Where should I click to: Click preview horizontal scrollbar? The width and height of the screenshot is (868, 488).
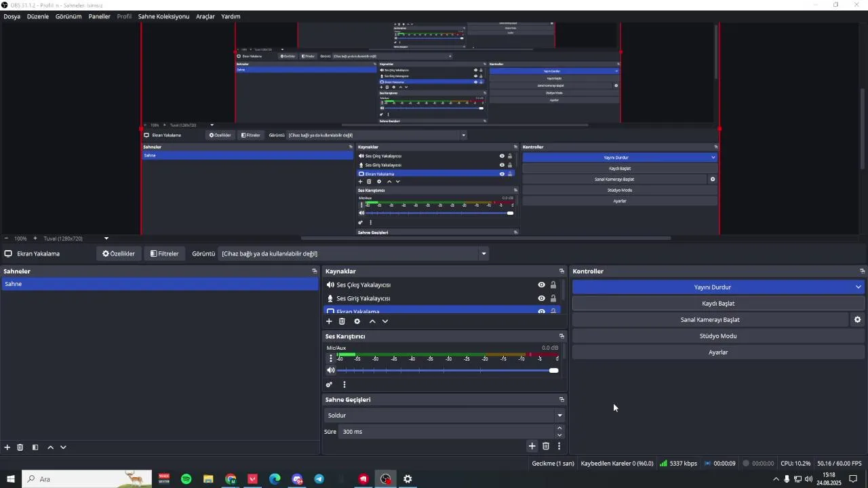click(486, 238)
